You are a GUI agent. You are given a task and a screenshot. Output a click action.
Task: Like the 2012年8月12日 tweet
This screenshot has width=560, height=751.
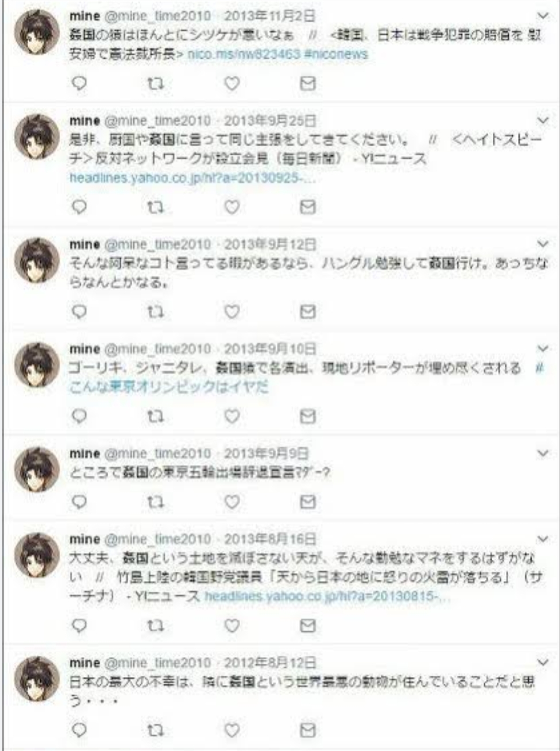click(x=231, y=730)
